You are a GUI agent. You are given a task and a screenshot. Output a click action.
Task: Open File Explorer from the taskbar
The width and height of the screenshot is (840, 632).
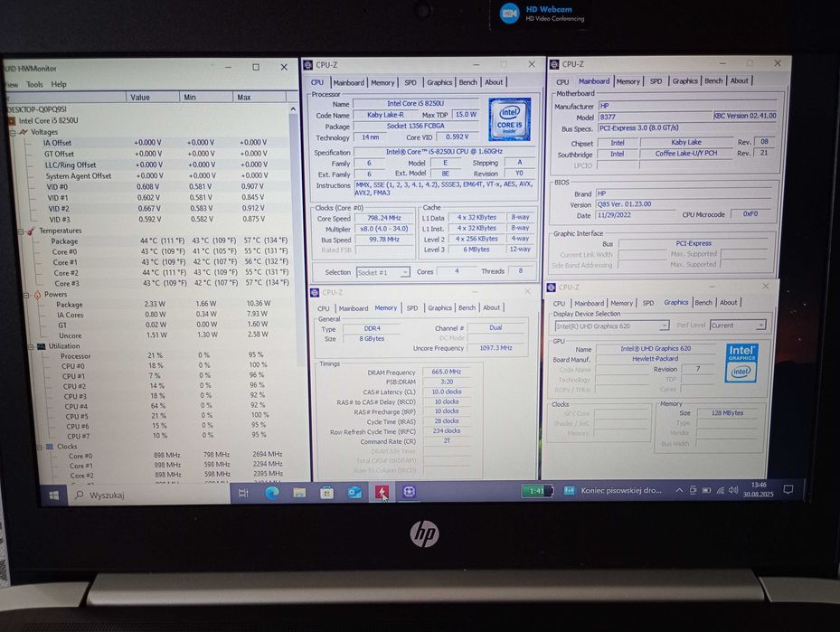(x=299, y=493)
